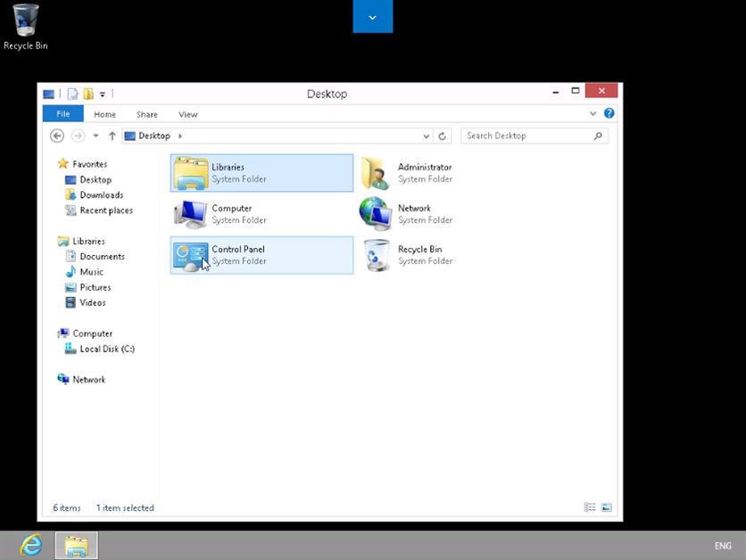The width and height of the screenshot is (746, 560).
Task: Maximize the Desktop explorer window
Action: click(576, 91)
